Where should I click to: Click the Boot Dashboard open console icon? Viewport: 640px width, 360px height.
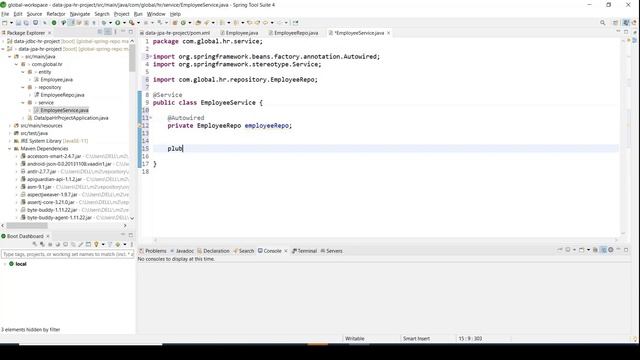65,244
